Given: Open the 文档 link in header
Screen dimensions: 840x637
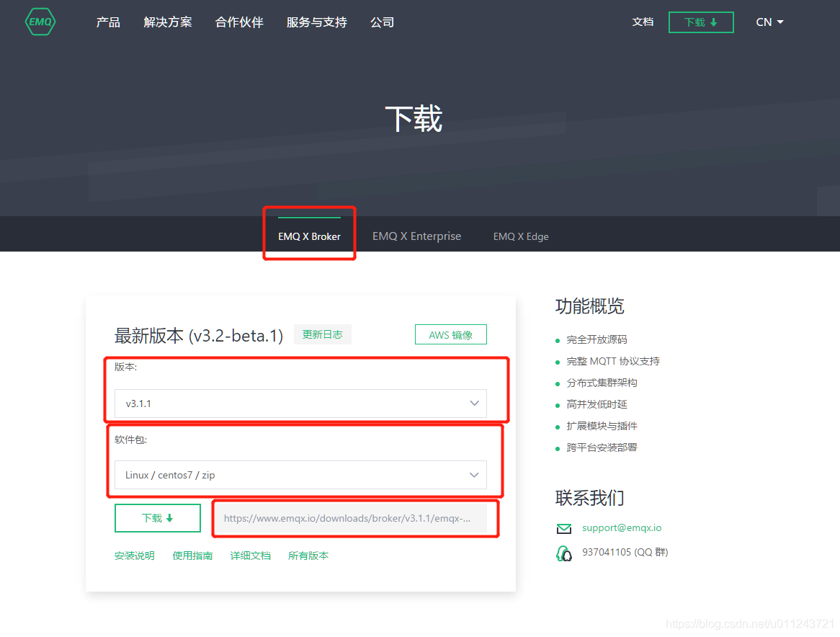Looking at the screenshot, I should tap(643, 22).
